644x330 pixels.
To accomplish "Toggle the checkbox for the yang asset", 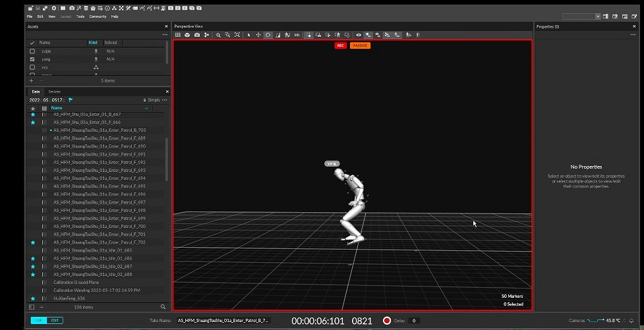I will coord(32,59).
